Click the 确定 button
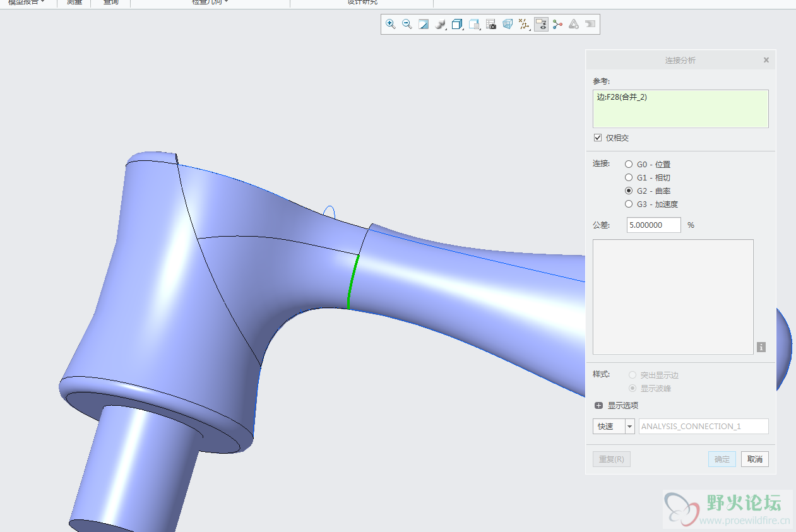 722,459
